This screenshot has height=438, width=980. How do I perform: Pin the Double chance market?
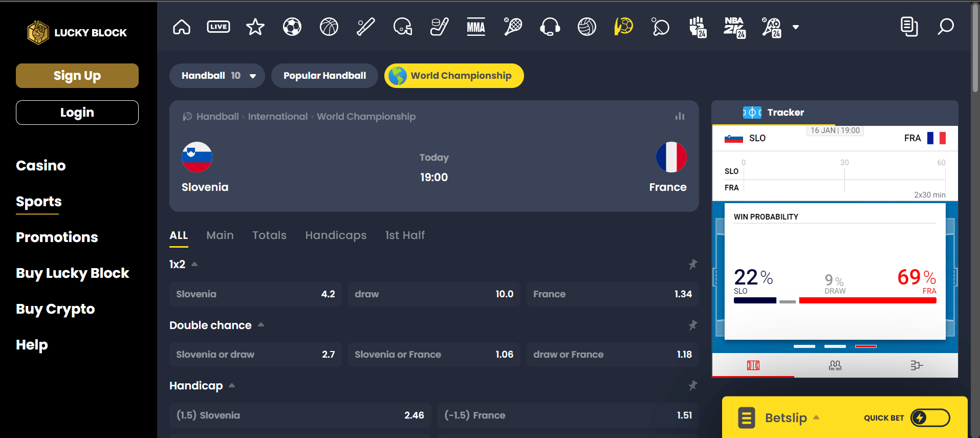692,325
